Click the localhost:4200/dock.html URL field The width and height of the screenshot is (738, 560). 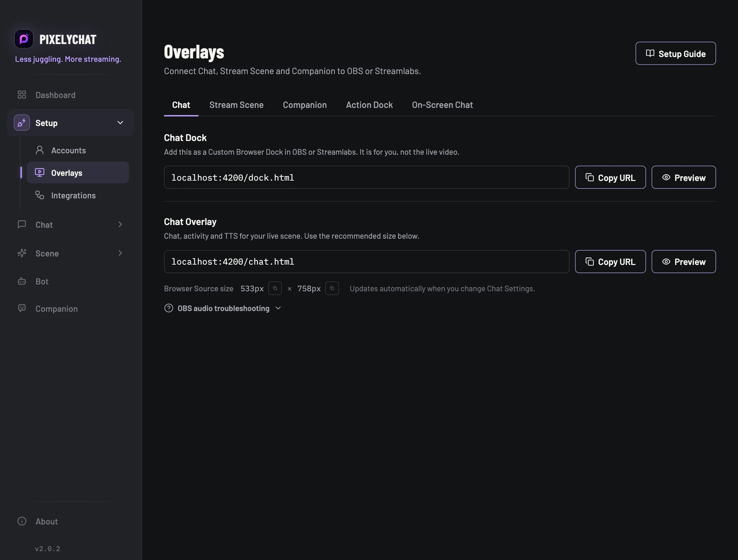point(367,177)
